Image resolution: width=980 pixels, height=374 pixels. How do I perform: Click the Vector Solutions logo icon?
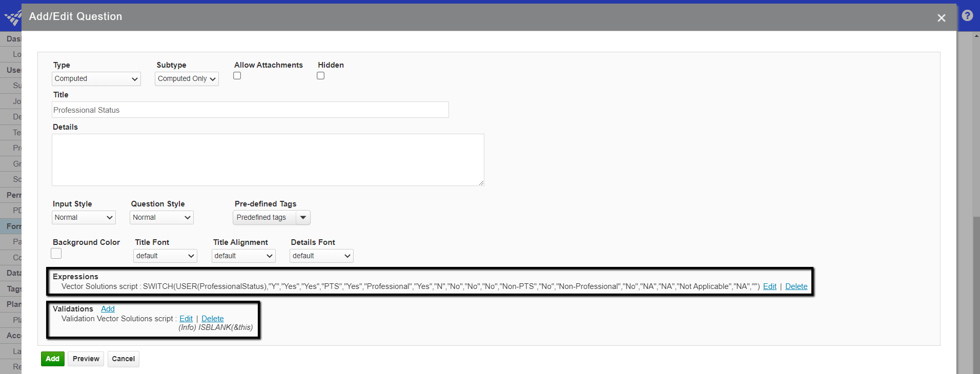pos(12,18)
